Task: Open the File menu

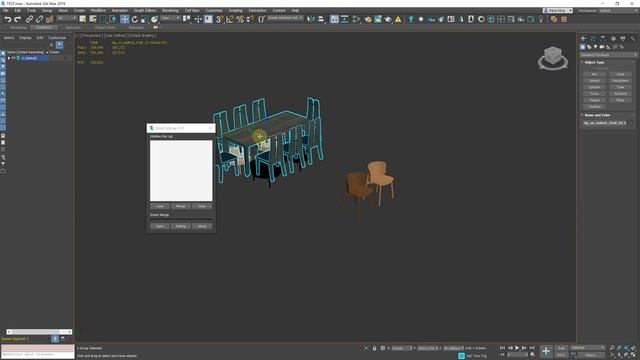Action: click(5, 10)
